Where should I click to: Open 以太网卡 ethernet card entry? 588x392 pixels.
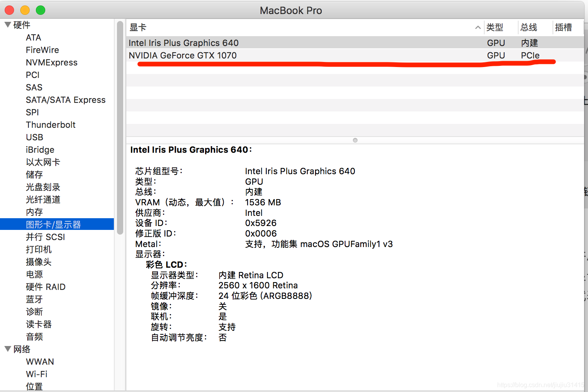pyautogui.click(x=43, y=162)
